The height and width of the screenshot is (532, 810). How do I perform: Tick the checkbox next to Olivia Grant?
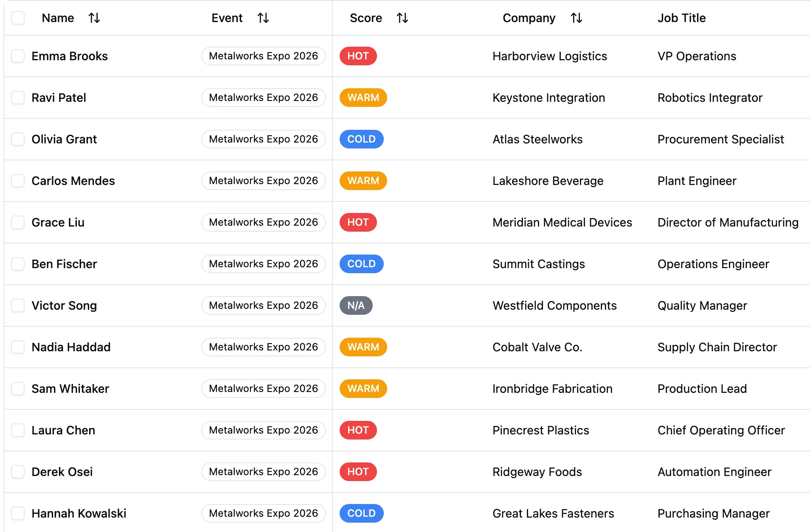click(18, 139)
